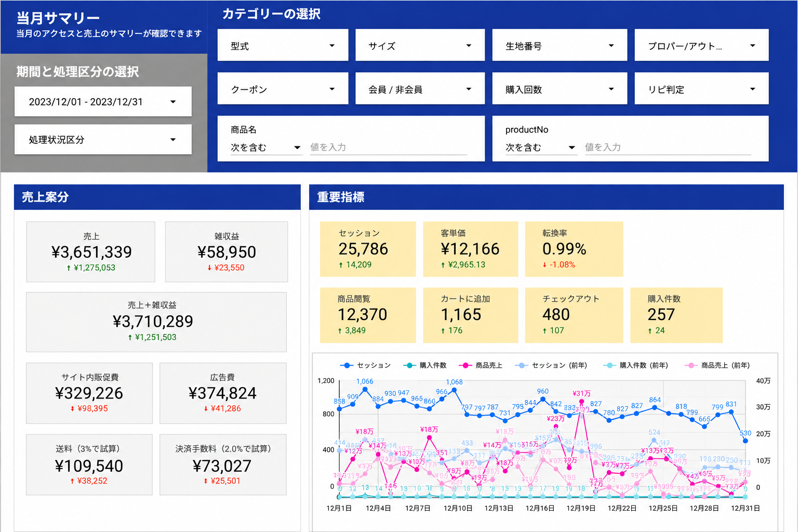Select the 売上+雑収益 scorecard showing ¥3,710,289
The height and width of the screenshot is (532, 798).
coord(156,322)
